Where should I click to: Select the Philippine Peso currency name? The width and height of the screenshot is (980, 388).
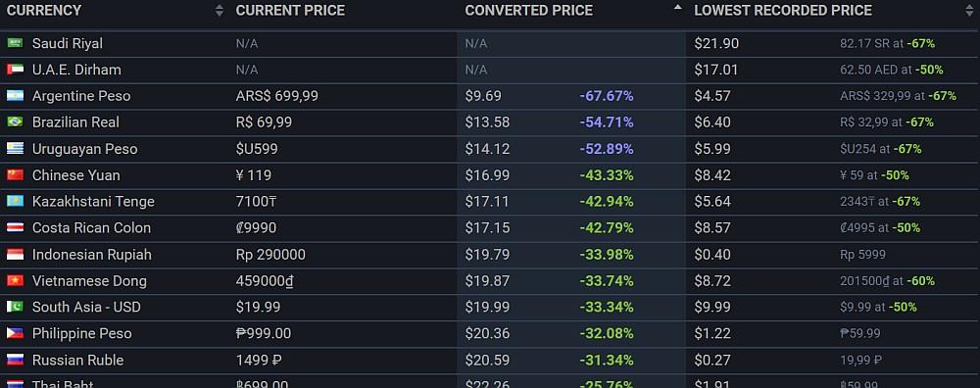(82, 334)
